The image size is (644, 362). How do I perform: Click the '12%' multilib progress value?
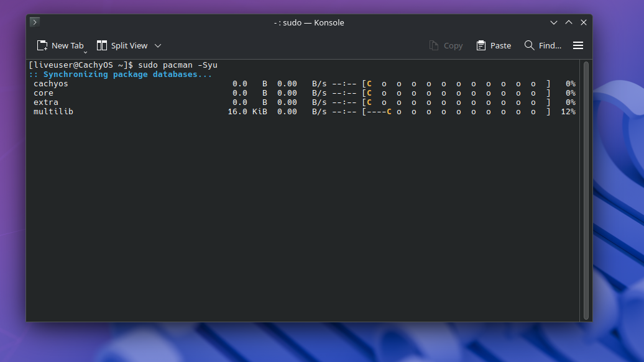click(568, 112)
